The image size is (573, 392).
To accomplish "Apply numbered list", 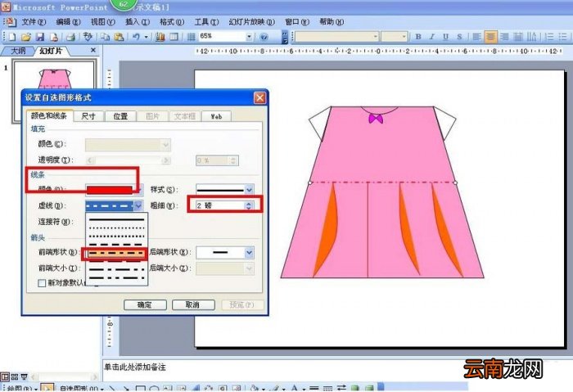I will click(x=549, y=37).
